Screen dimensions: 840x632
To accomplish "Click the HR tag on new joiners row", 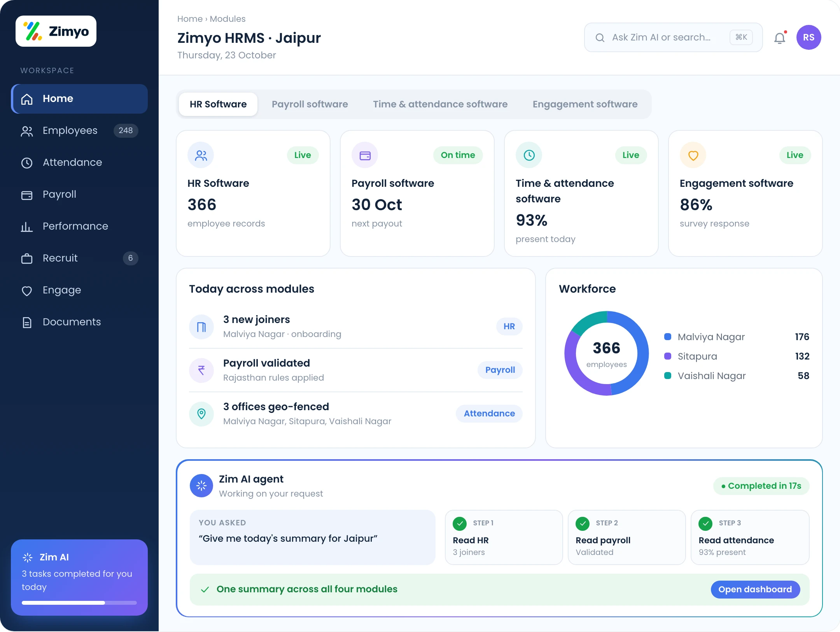I will [x=509, y=327].
